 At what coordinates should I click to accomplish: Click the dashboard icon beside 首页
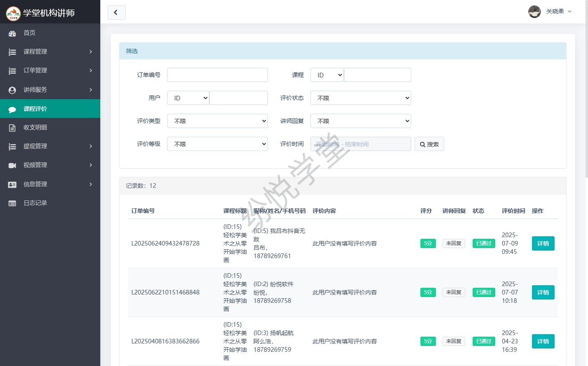12,33
